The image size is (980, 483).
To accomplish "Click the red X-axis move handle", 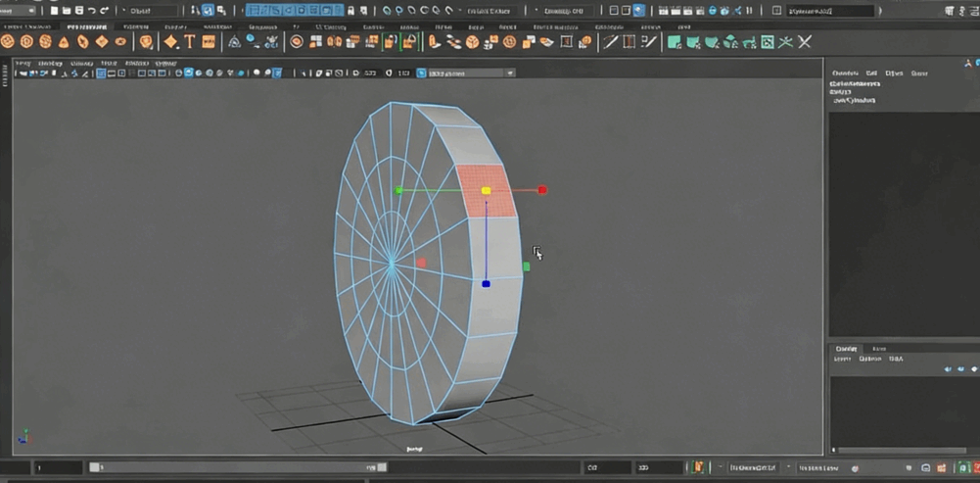I will (542, 190).
